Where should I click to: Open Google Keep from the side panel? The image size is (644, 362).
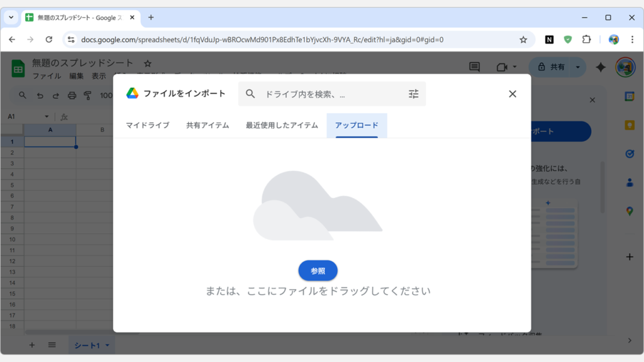631,125
